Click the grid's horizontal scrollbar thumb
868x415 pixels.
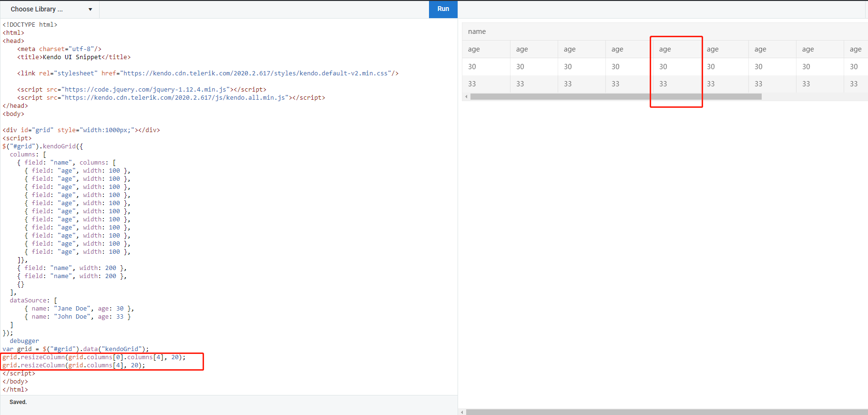pyautogui.click(x=615, y=96)
